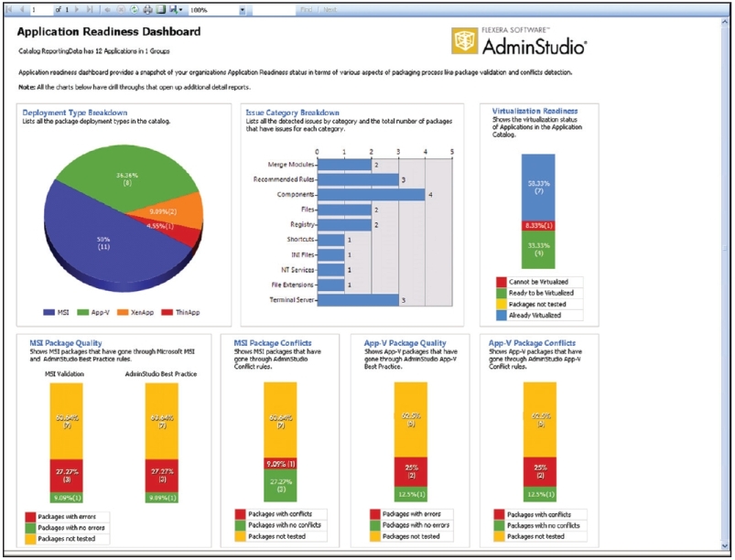Click red Cannot be Virtualized legend swatch

pyautogui.click(x=501, y=283)
